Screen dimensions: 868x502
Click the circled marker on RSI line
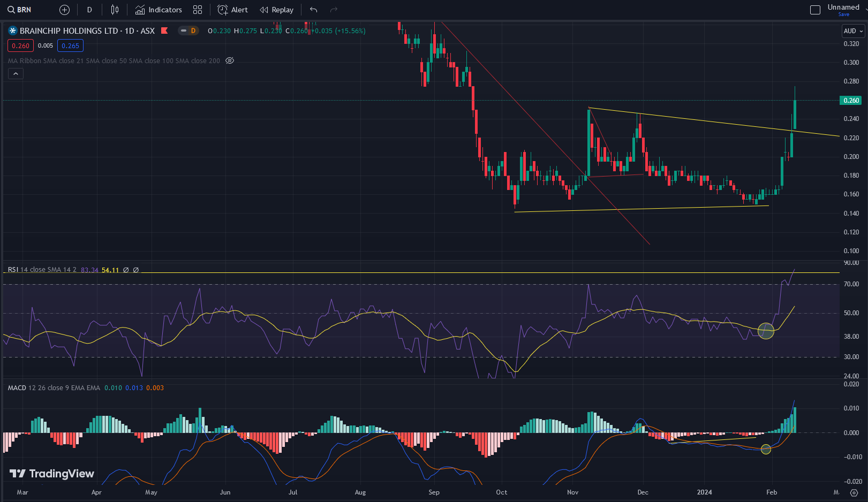coord(766,331)
